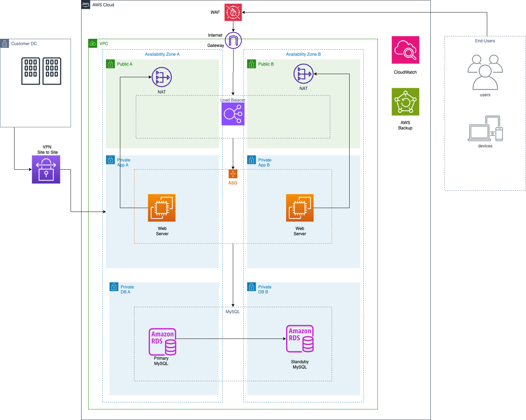Click the 'devices' caption
526x420 pixels.
[x=485, y=146]
